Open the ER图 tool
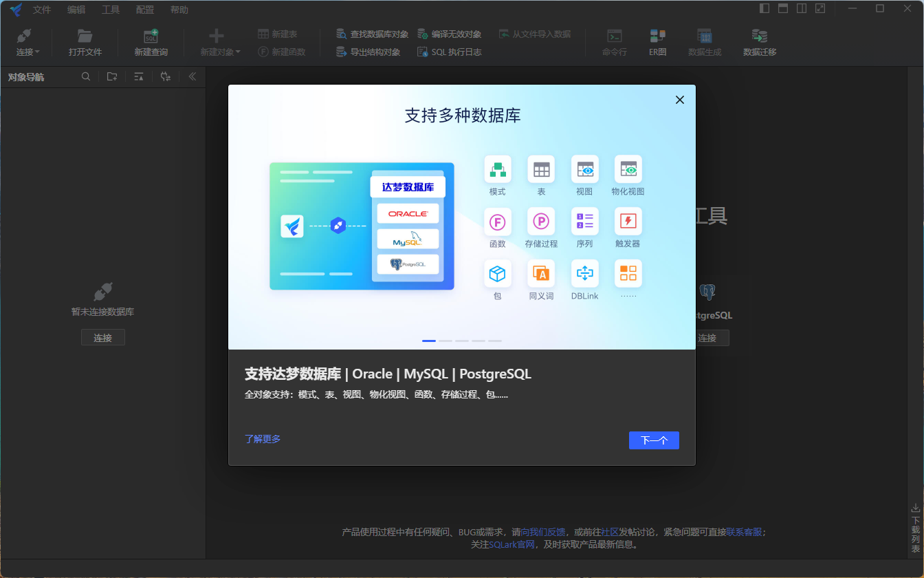924x578 pixels. point(658,42)
